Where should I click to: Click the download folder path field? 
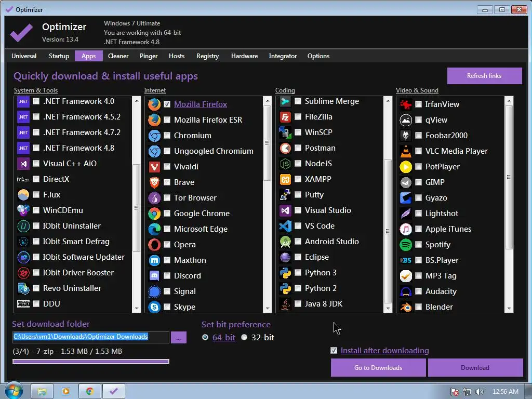pos(91,337)
